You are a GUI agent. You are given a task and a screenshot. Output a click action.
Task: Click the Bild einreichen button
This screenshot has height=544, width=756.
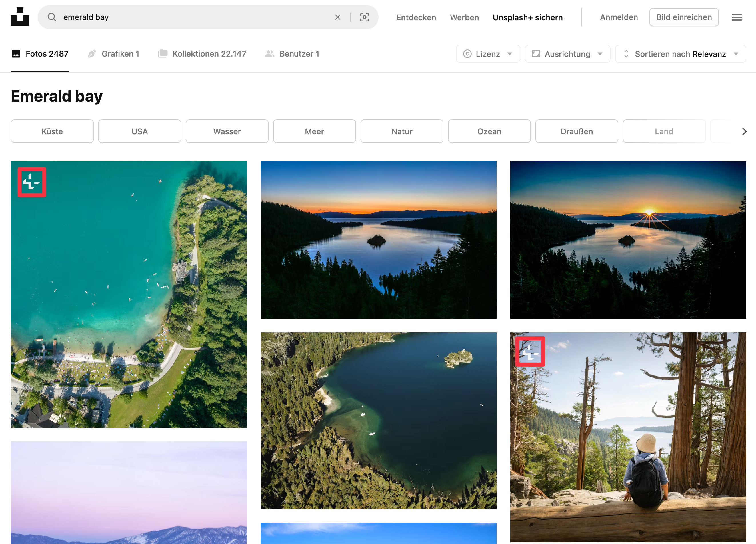click(684, 17)
